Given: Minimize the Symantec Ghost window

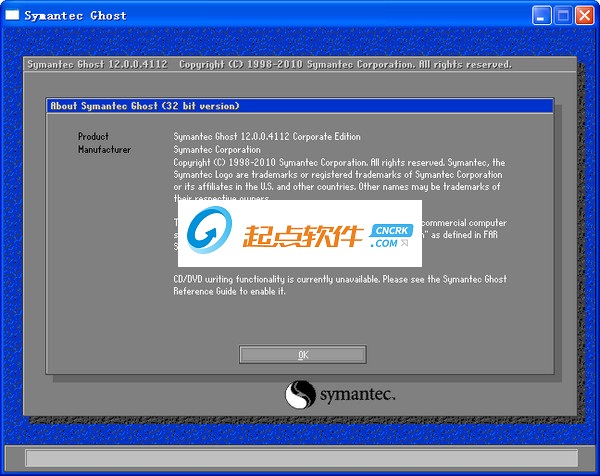Looking at the screenshot, I should point(541,16).
